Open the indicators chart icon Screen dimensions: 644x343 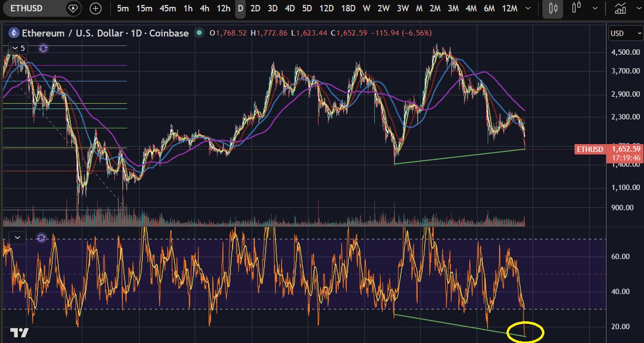(621, 8)
